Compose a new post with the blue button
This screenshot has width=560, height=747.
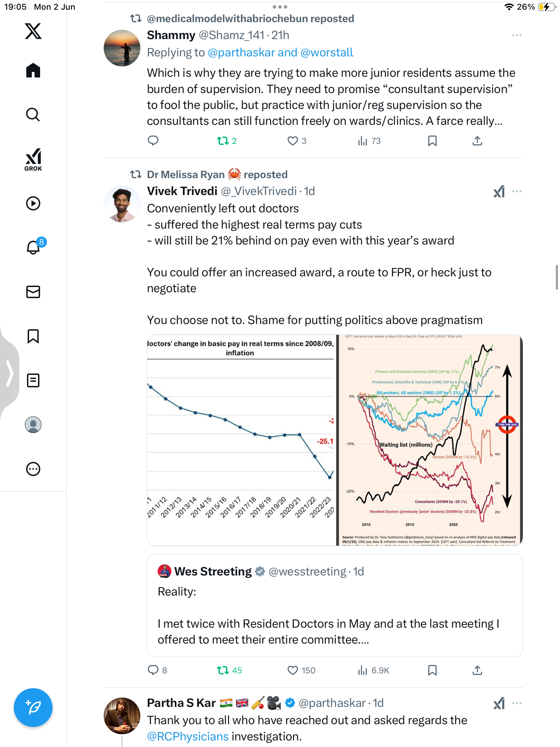click(33, 708)
